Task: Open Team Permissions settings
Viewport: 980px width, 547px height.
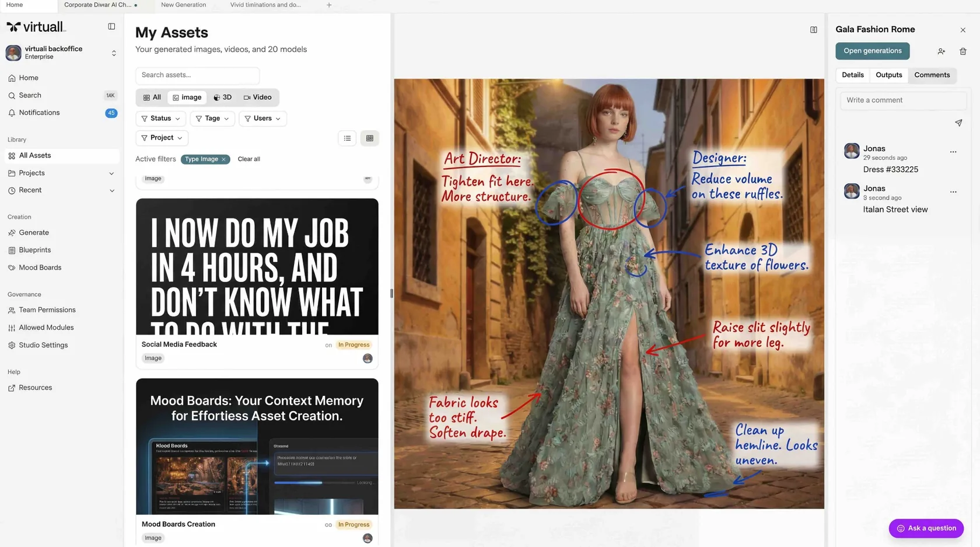Action: (x=47, y=310)
